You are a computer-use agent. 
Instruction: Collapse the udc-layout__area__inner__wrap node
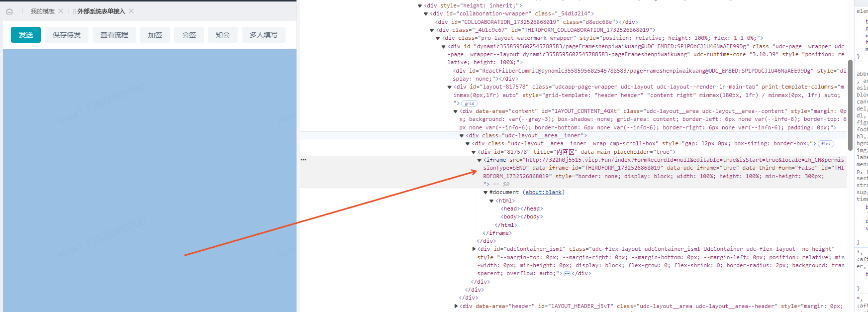coord(468,144)
